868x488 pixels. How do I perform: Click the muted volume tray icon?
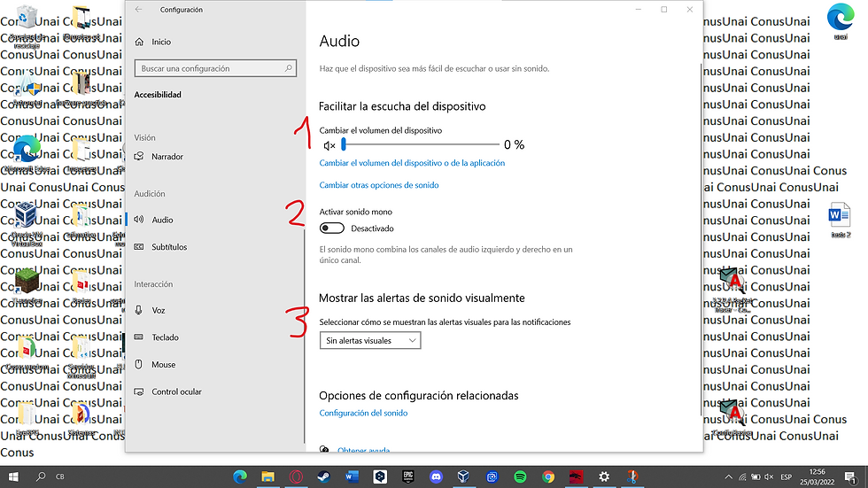click(x=769, y=477)
